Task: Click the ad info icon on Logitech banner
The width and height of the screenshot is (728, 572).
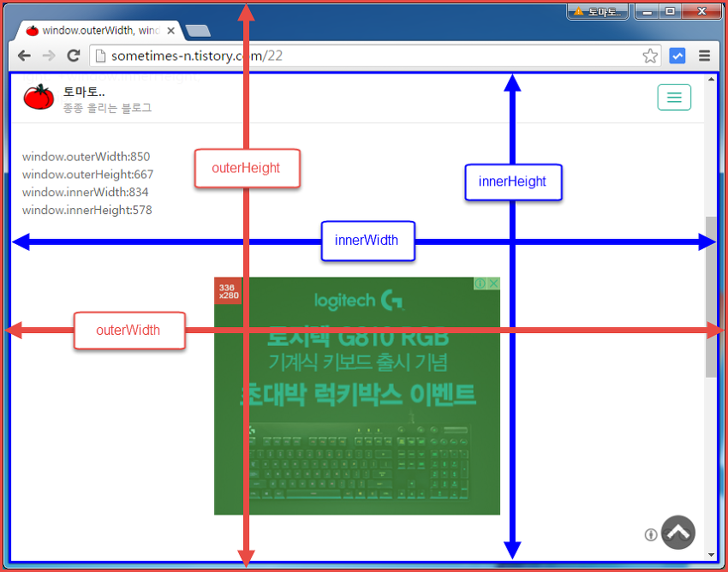Action: tap(480, 283)
